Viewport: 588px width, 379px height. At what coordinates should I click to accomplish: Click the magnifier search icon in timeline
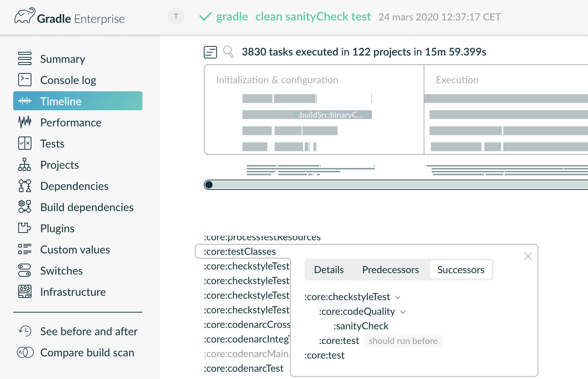pyautogui.click(x=229, y=52)
